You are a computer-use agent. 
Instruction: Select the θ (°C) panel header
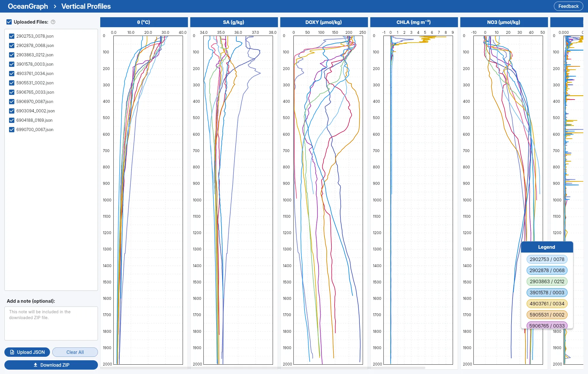[x=144, y=22]
